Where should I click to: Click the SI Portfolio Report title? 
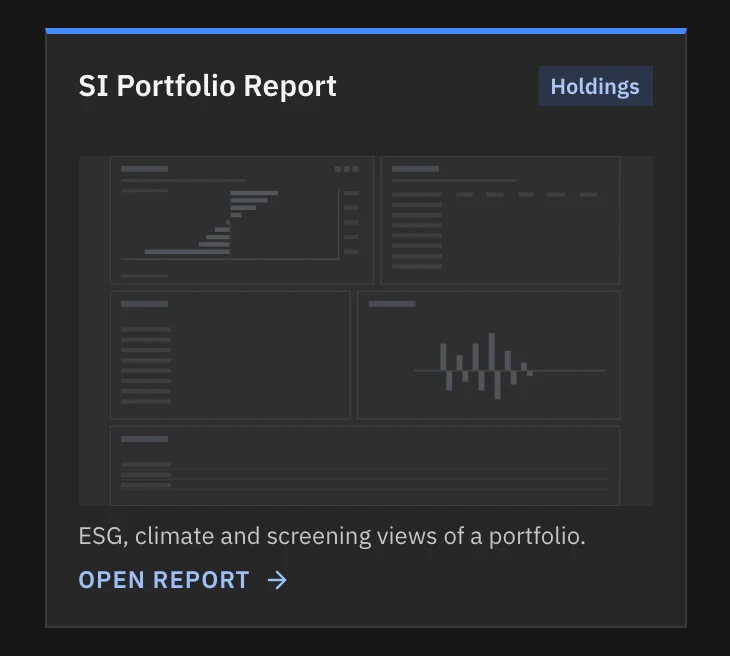pyautogui.click(x=208, y=86)
